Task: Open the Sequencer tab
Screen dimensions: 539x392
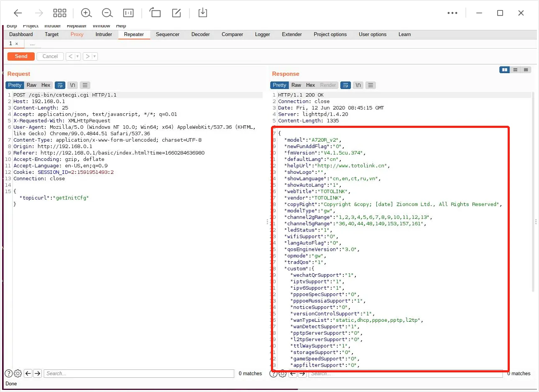Action: click(x=168, y=35)
